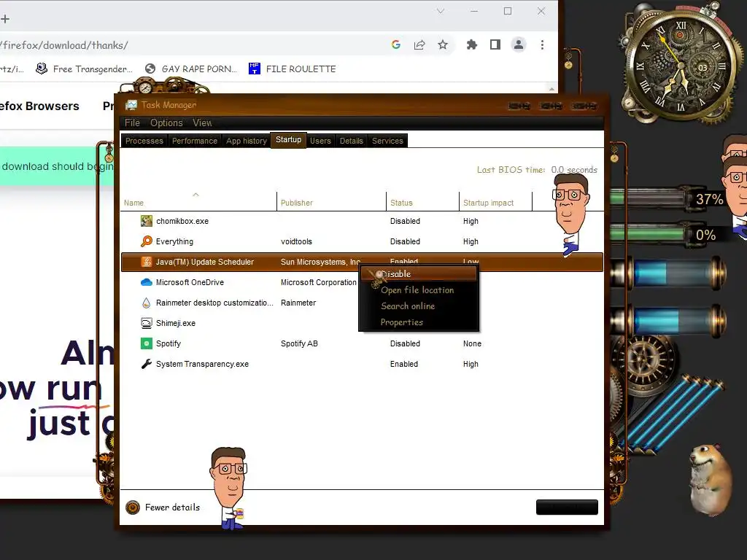Click the Spotify AB publisher cell
747x560 pixels.
[299, 344]
